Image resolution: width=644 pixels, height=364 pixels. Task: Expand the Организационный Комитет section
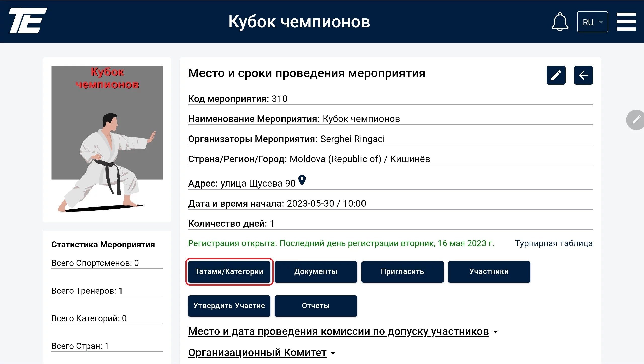click(262, 353)
